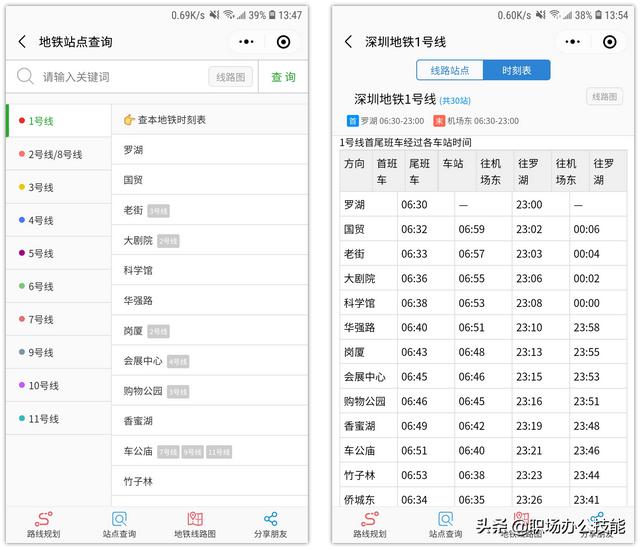The image size is (640, 549).
Task: Click the (共30站) station count label
Action: coord(455,100)
